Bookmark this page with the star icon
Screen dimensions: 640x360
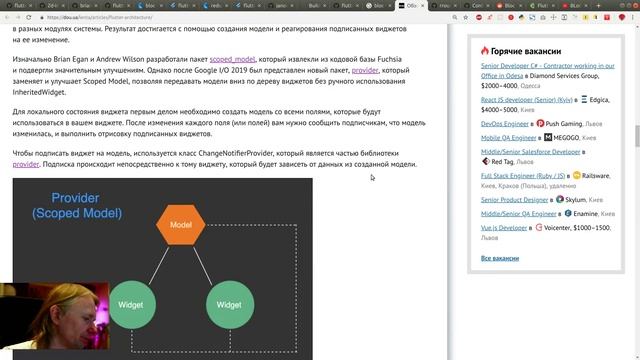pos(466,18)
